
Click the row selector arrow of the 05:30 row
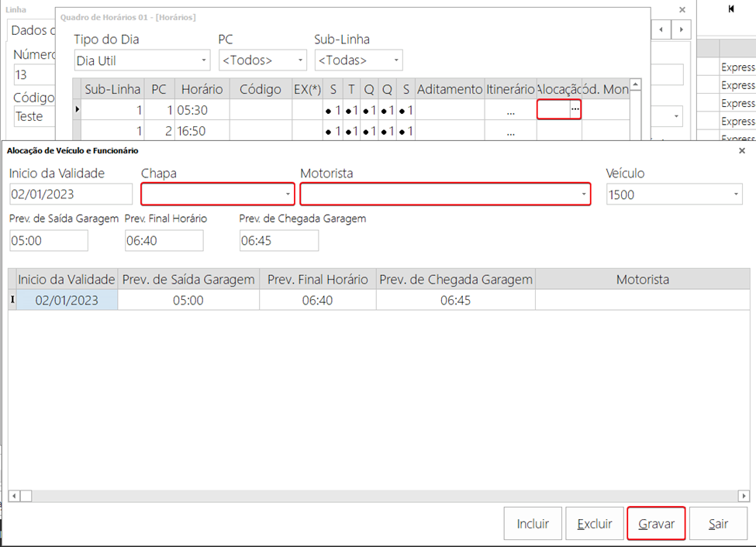point(77,109)
